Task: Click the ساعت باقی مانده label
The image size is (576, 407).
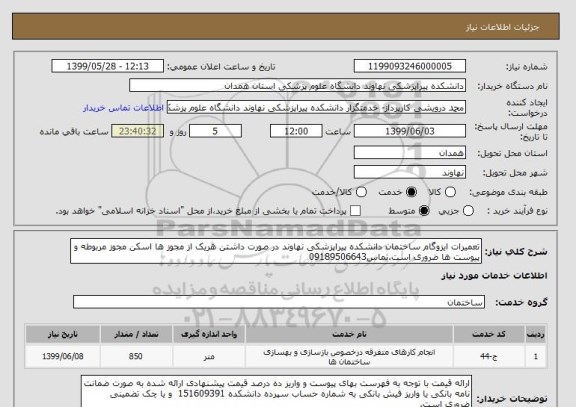Action: (74, 132)
